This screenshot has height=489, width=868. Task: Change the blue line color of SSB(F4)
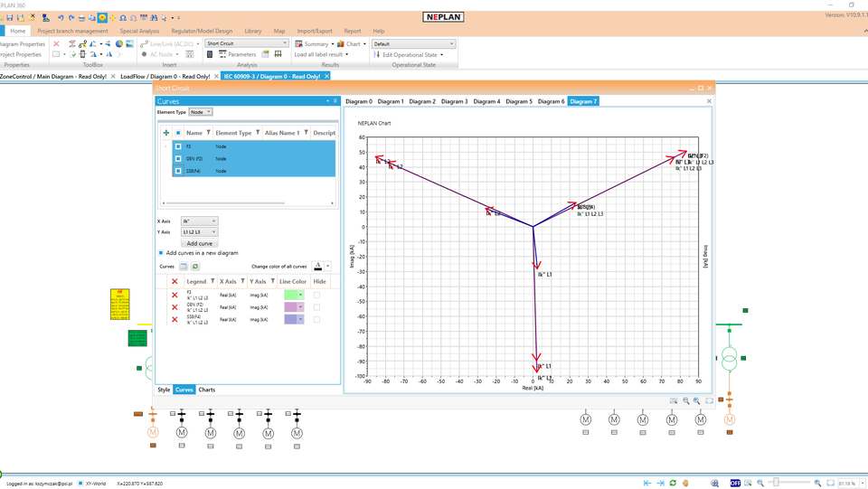[294, 320]
